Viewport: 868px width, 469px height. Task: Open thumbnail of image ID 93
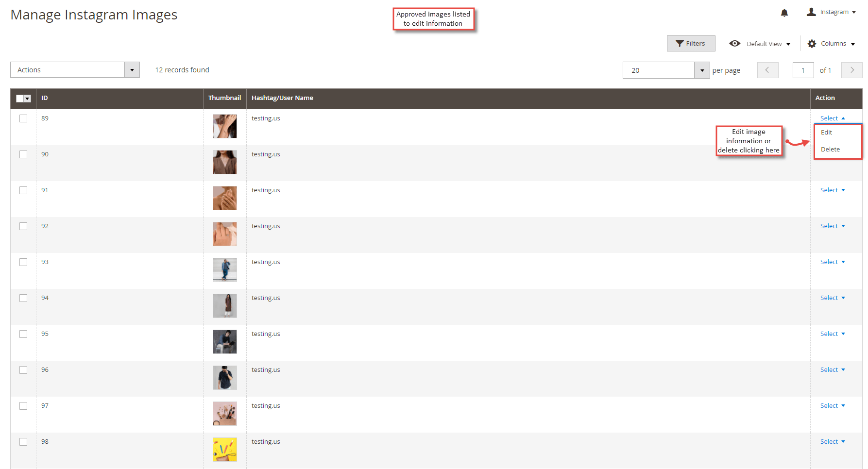(x=225, y=270)
